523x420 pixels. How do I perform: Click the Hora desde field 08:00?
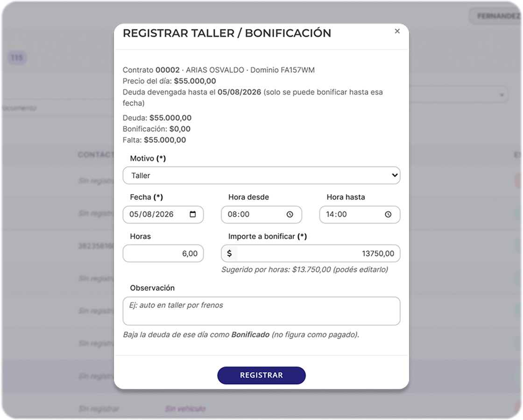point(261,215)
